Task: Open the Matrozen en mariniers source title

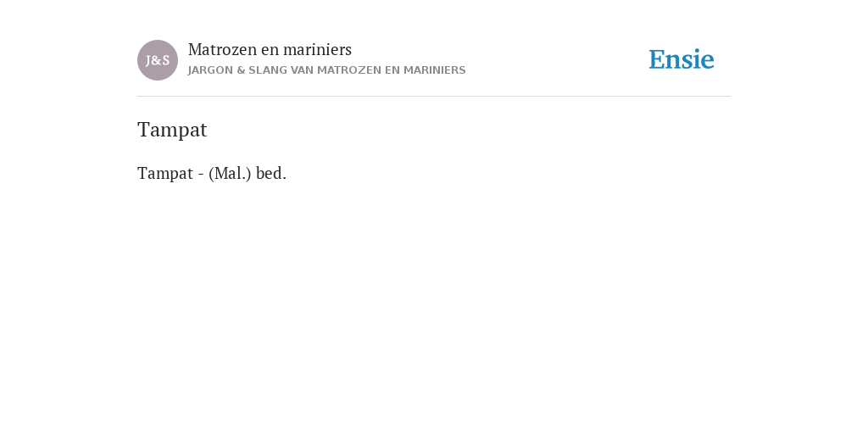Action: pos(270,50)
